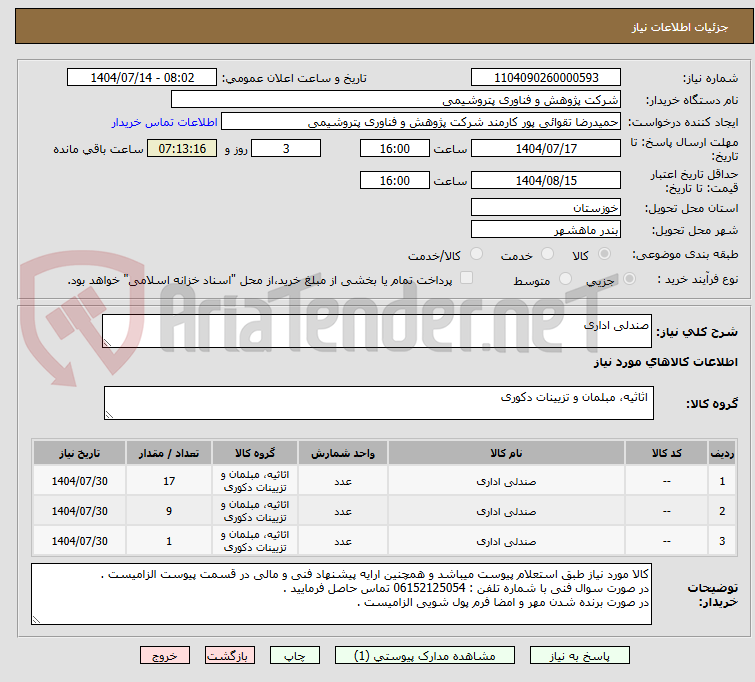This screenshot has height=682, width=755.
Task: Click the buyer organization name field
Action: point(396,100)
